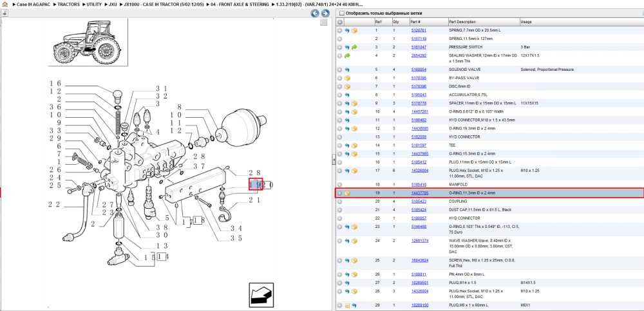Click blue arrow icon for ref 11 HYD CONNECTOR
Image resolution: width=644 pixels, height=311 pixels.
point(347,120)
